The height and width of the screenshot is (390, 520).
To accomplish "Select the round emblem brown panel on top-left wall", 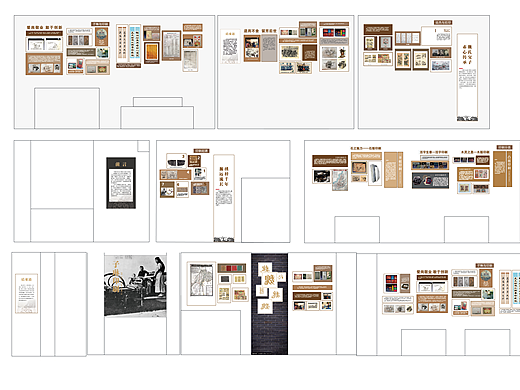I will pyautogui.click(x=102, y=36).
